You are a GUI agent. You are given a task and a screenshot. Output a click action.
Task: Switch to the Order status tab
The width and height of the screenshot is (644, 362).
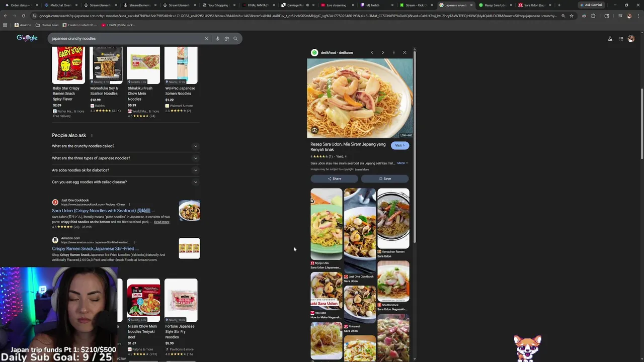point(20,5)
